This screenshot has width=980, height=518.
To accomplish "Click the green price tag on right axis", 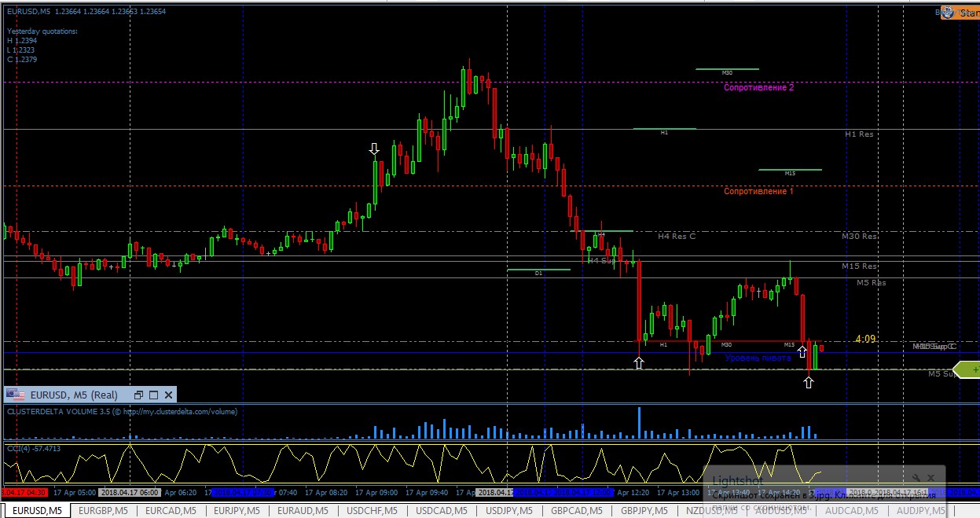I will [x=967, y=369].
